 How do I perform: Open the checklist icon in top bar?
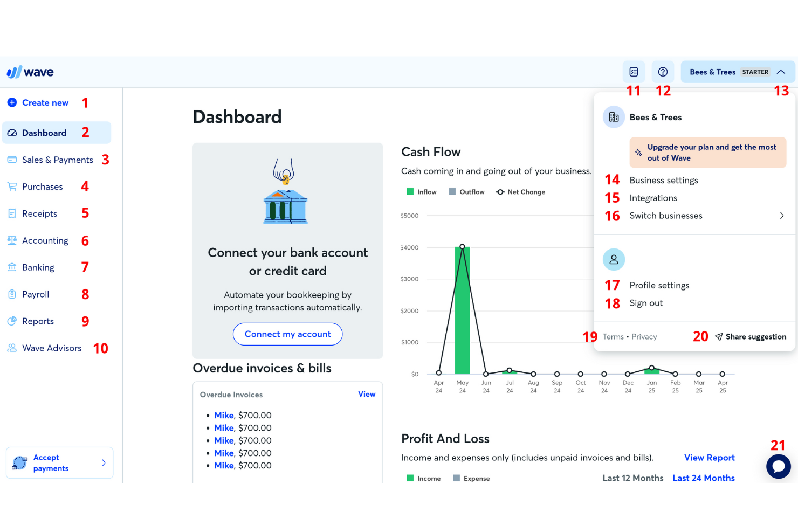click(x=634, y=72)
